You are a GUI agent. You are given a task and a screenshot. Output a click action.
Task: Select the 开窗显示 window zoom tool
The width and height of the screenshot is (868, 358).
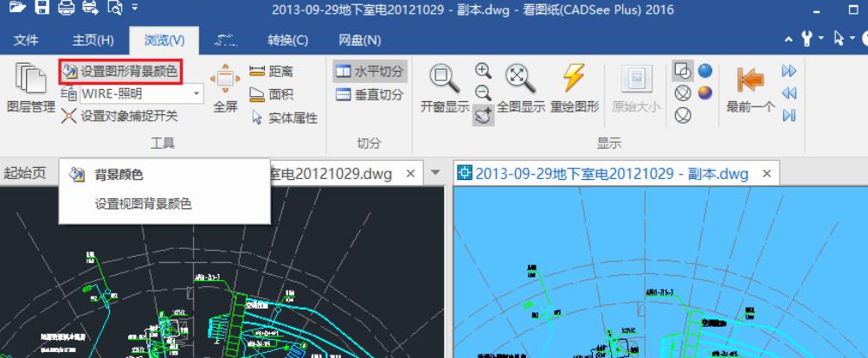pos(445,87)
